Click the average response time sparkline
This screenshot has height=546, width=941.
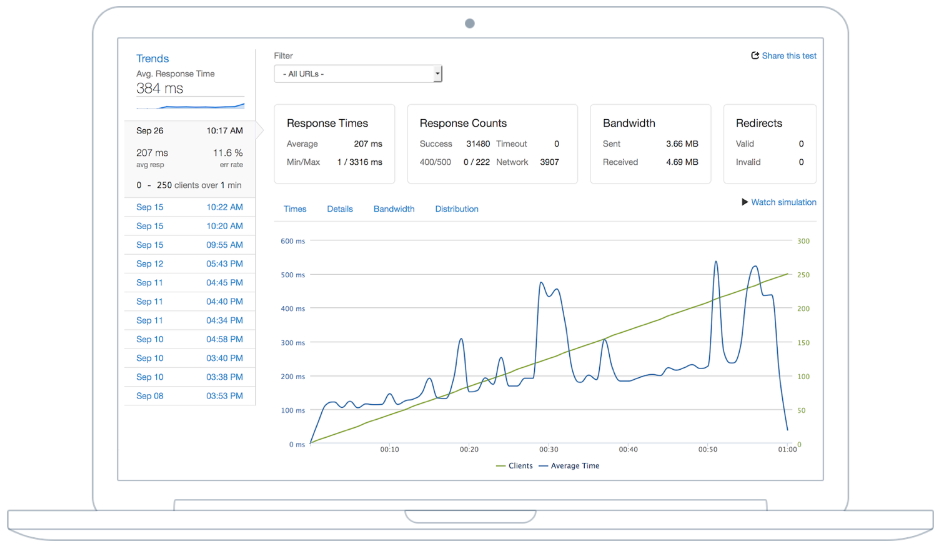point(190,104)
